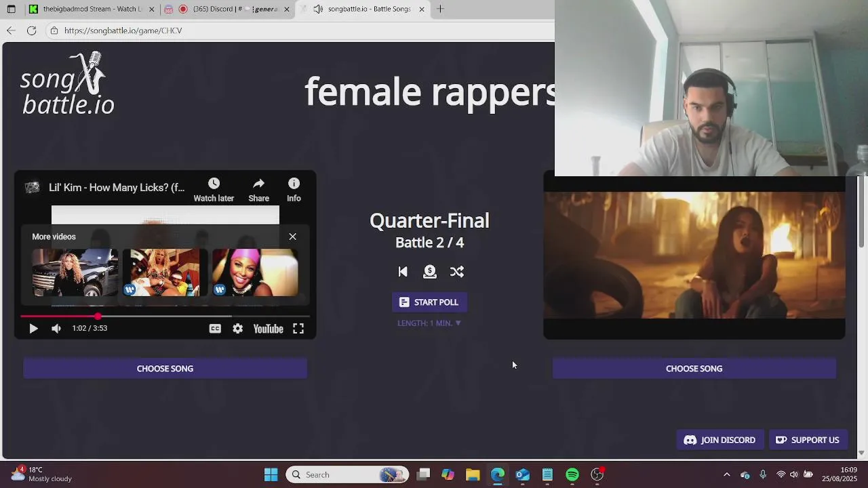Open Outlook from the taskbar
Screen dimensions: 868x488
coord(522,474)
